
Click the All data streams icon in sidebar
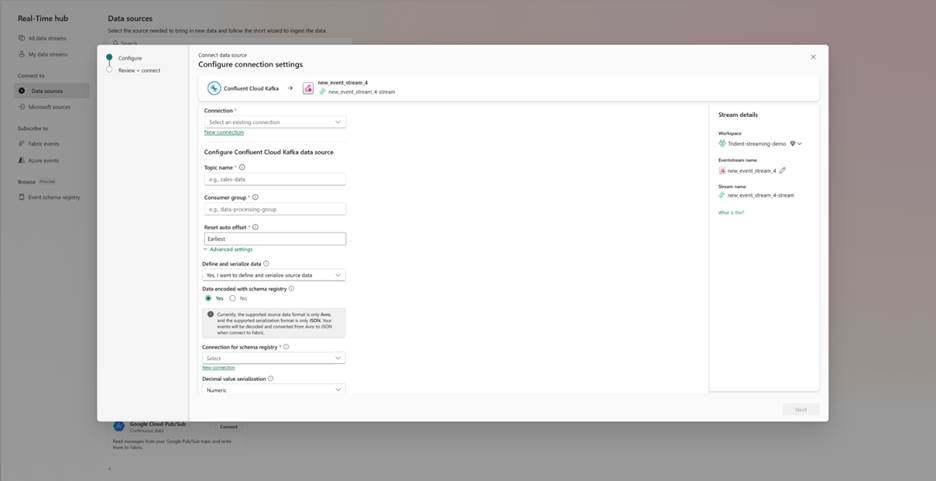coord(22,38)
